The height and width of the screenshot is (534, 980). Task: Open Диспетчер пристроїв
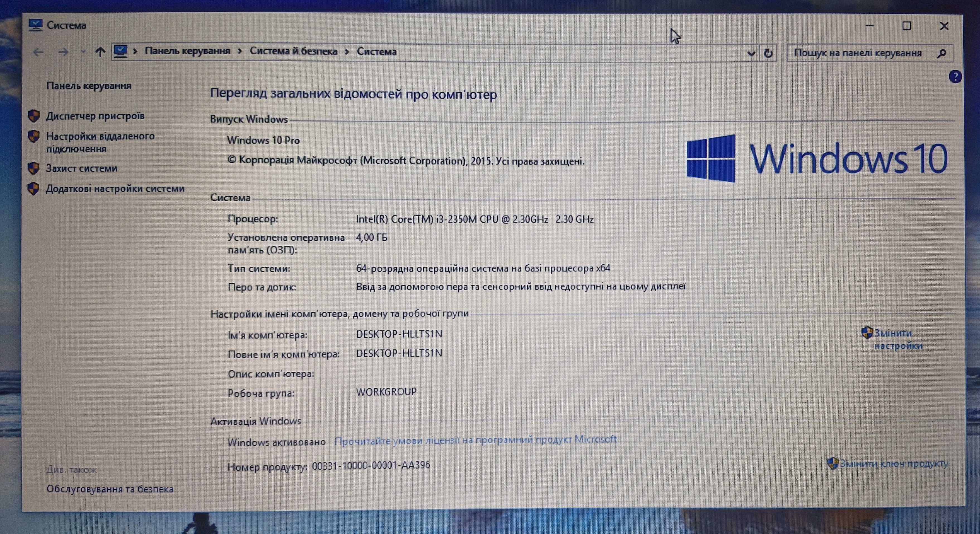95,116
